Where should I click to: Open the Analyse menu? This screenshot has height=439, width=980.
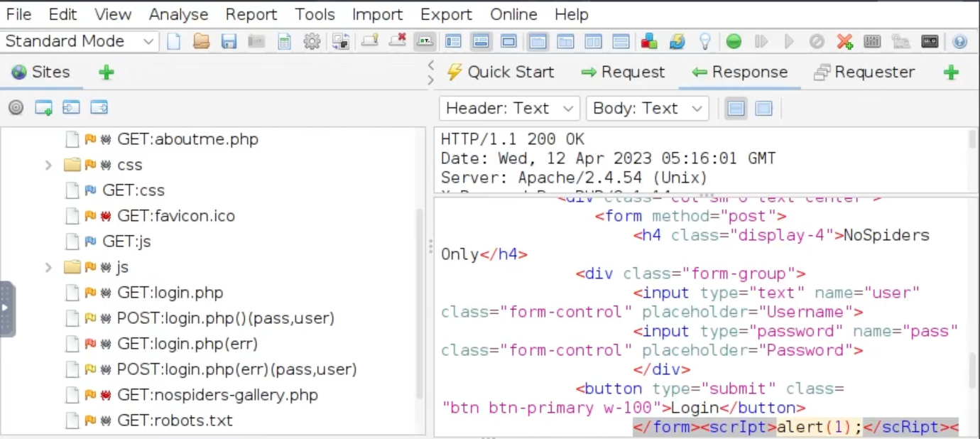coord(178,14)
